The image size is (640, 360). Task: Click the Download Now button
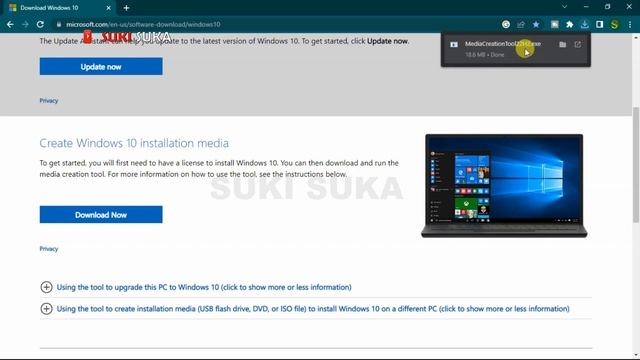[x=101, y=215]
